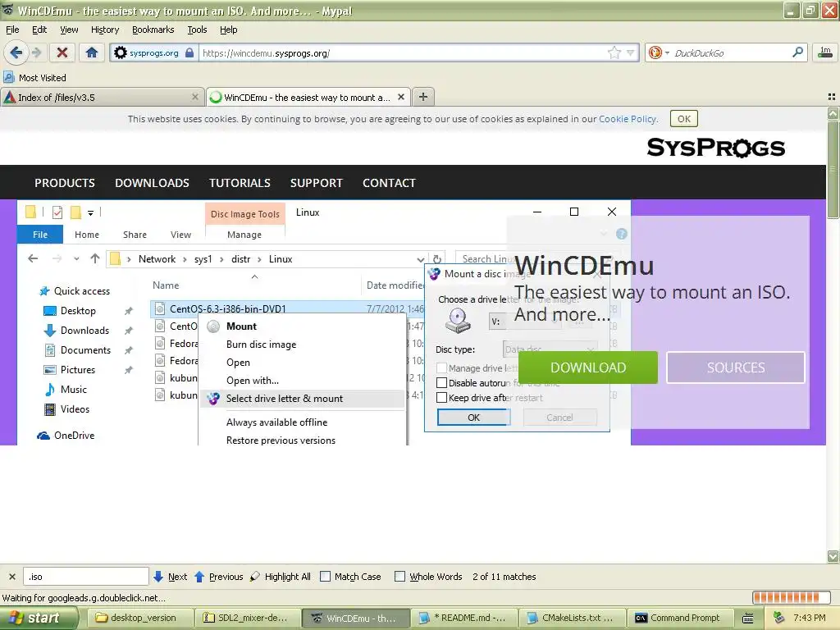Click the Start button
The image size is (840, 630).
coord(39,618)
